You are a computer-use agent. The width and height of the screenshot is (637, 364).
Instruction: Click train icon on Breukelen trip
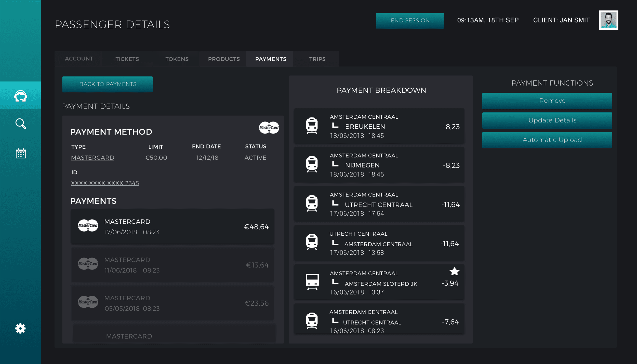click(x=312, y=125)
